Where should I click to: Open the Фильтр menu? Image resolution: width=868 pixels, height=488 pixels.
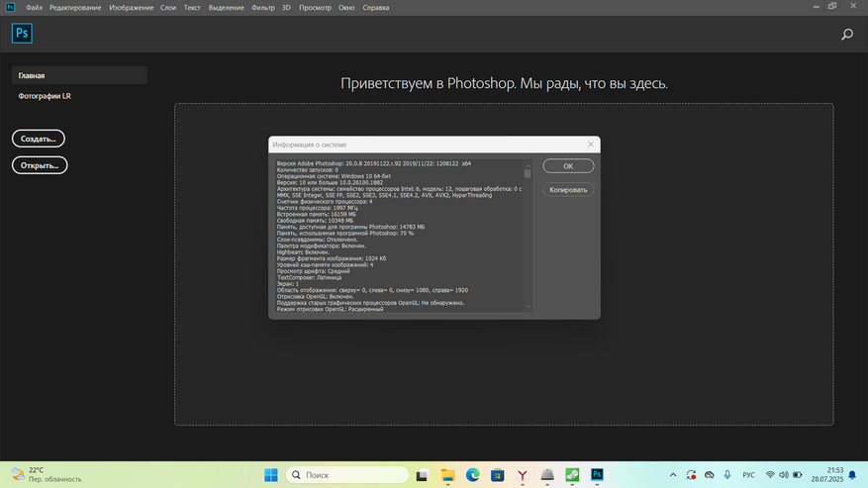263,7
